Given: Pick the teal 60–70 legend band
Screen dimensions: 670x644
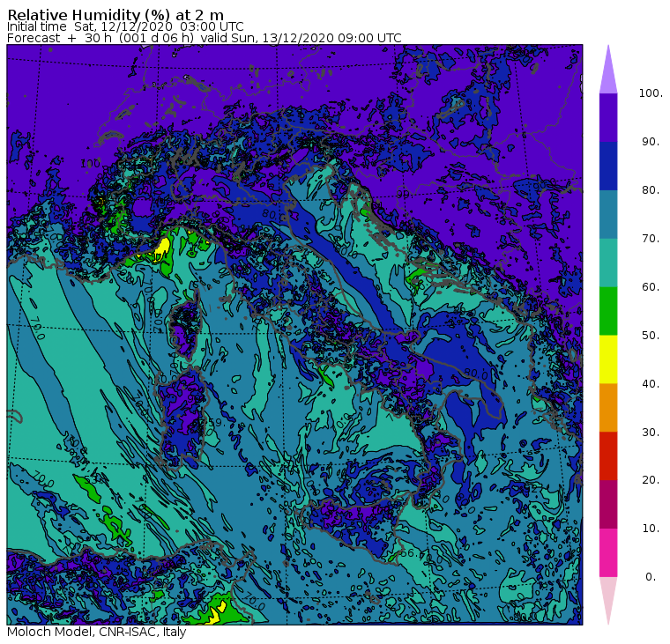Looking at the screenshot, I should pos(608,263).
